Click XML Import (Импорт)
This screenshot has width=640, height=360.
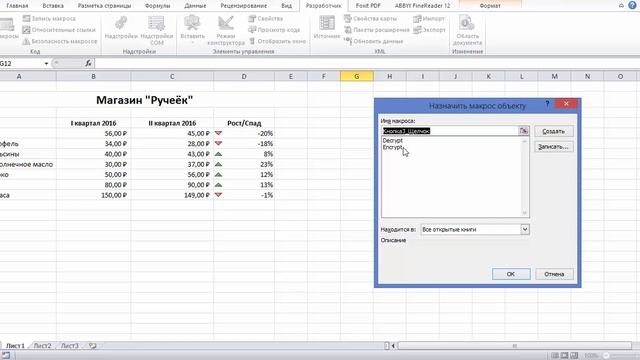tap(429, 18)
